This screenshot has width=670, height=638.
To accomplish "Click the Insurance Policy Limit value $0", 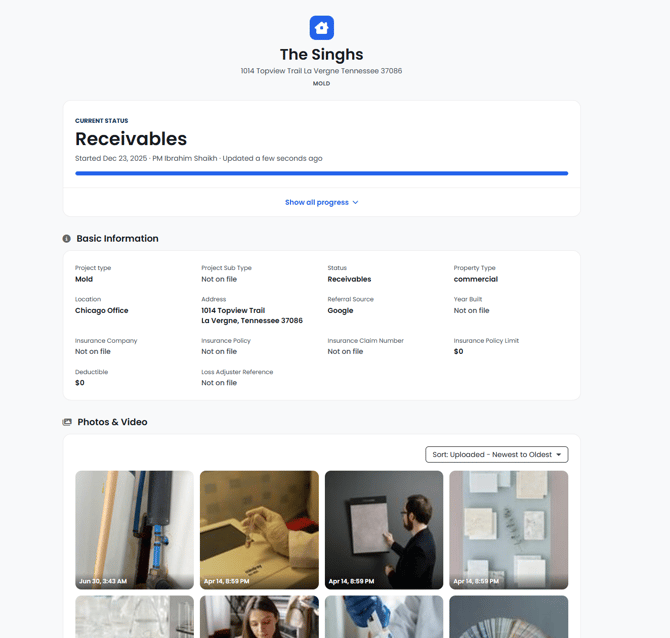I will (458, 351).
